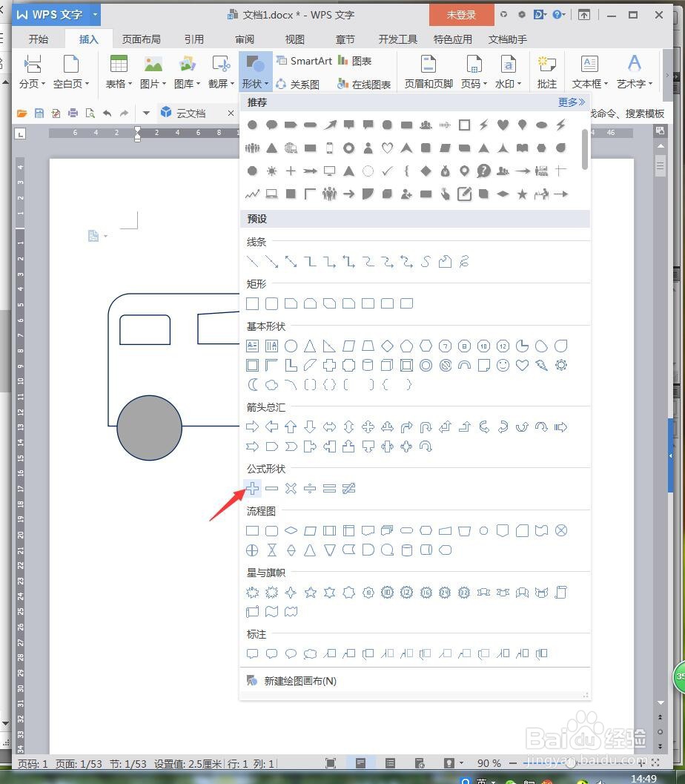This screenshot has height=784, width=685.
Task: Insert an online chart (在线图表)
Action: click(364, 85)
